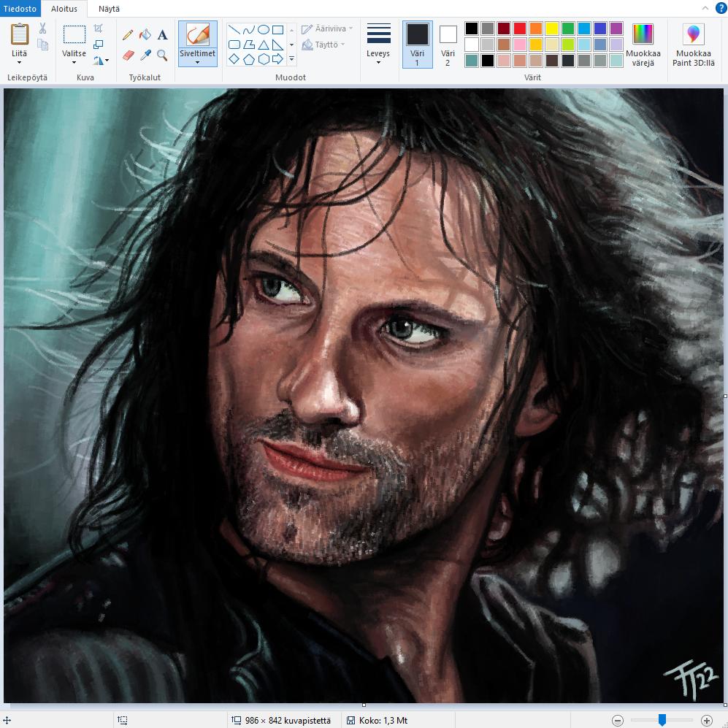Switch to the Aloitus tab

point(64,9)
